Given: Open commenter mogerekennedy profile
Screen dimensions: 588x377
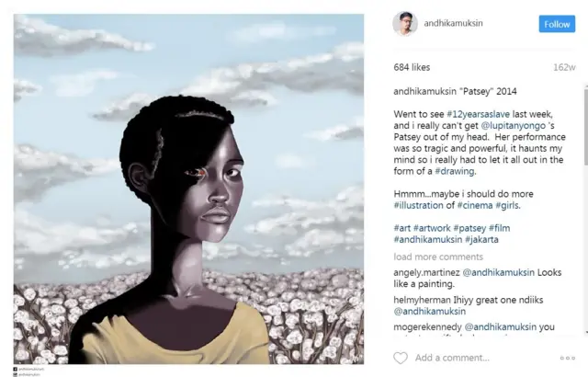Looking at the screenshot, I should 428,327.
